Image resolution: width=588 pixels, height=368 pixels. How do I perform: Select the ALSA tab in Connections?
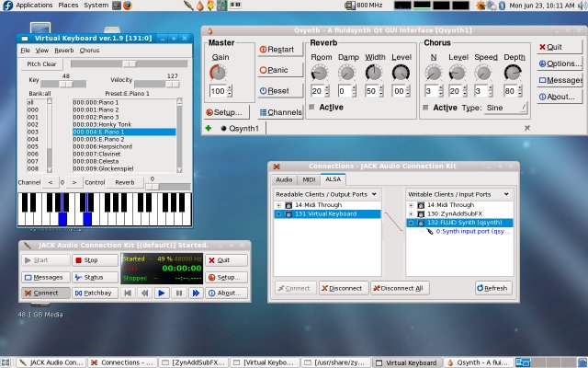(333, 179)
